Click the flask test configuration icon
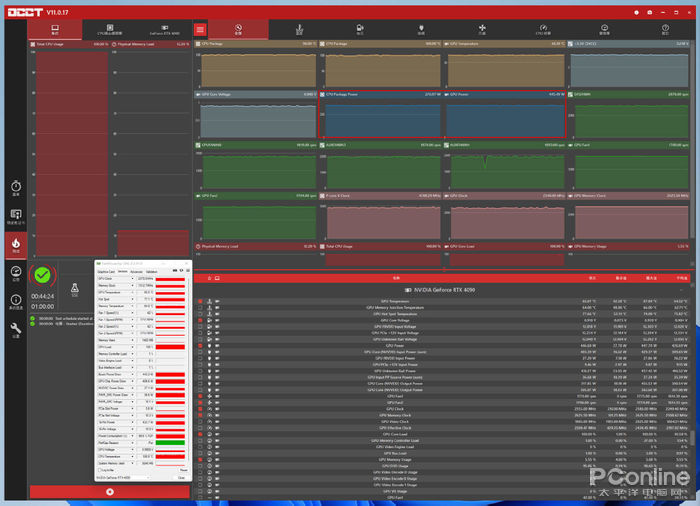This screenshot has height=506, width=700. (x=75, y=289)
